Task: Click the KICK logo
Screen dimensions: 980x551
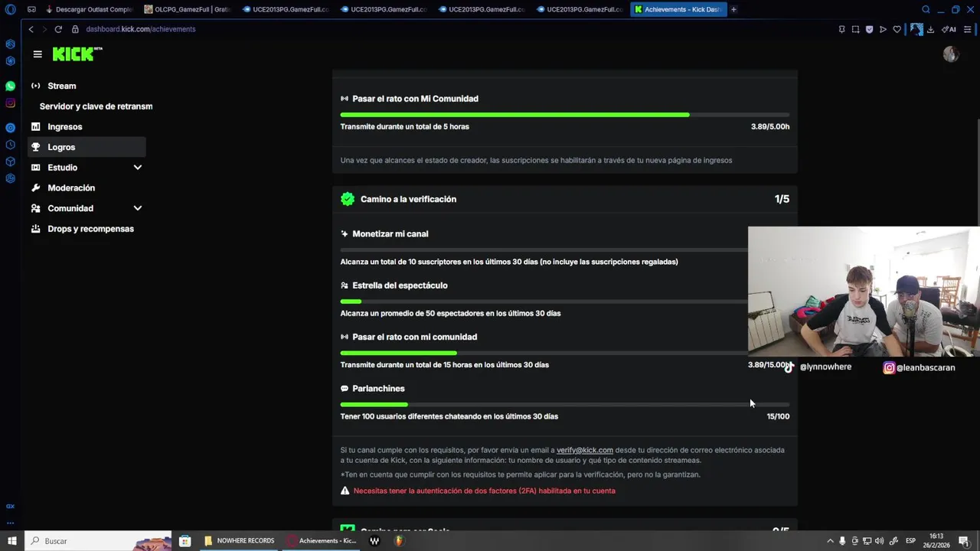Action: point(77,54)
